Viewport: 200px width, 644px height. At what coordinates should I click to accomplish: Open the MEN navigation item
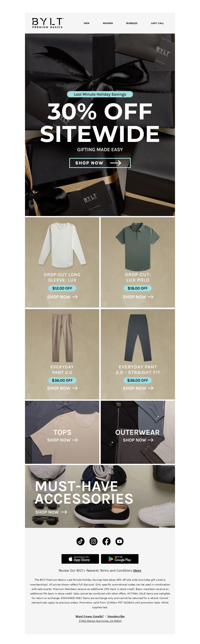click(86, 23)
